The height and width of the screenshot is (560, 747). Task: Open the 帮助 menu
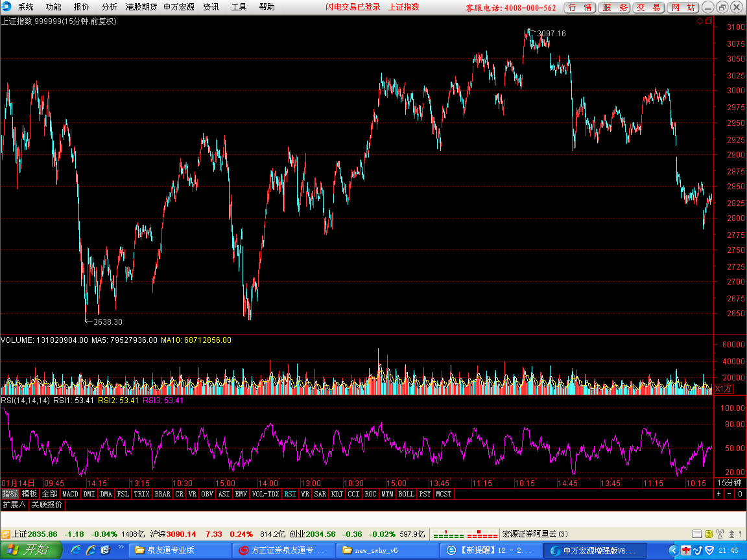click(x=267, y=7)
